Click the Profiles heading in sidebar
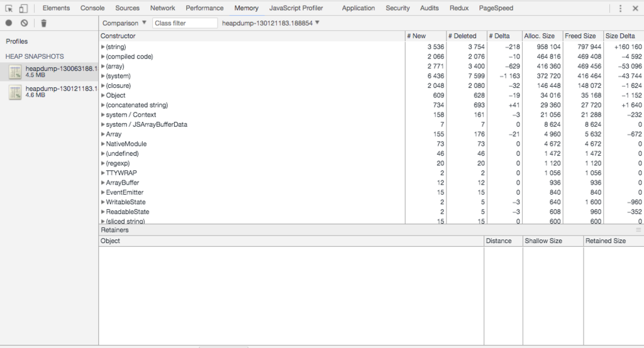 click(x=17, y=41)
